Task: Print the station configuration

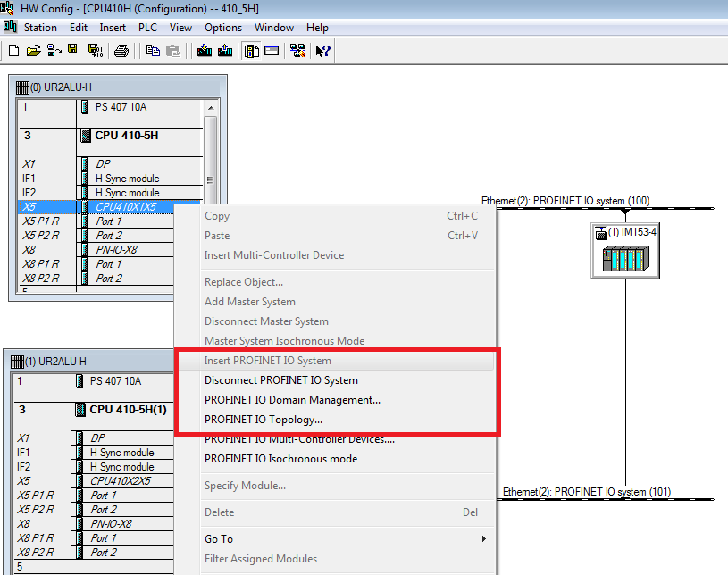Action: click(121, 51)
